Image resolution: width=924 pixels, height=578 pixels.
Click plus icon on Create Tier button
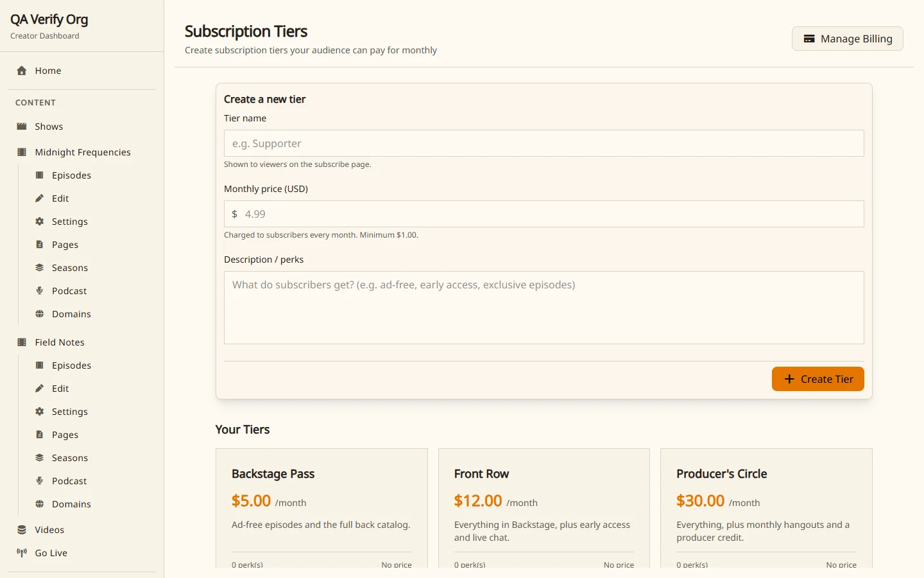[789, 379]
